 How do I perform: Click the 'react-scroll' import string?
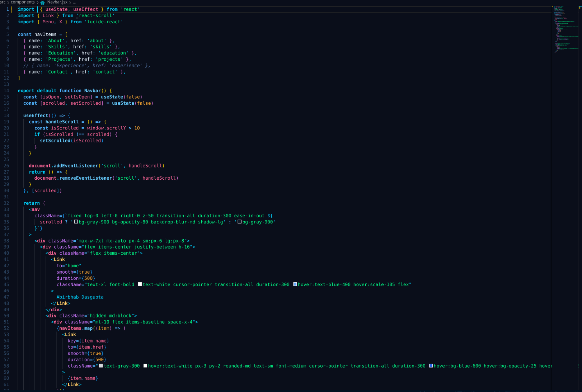[x=96, y=16]
